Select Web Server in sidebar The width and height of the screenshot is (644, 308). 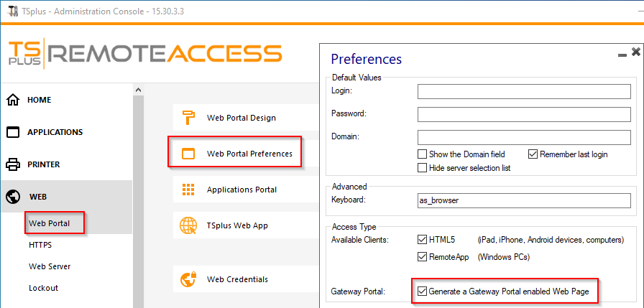pyautogui.click(x=50, y=266)
